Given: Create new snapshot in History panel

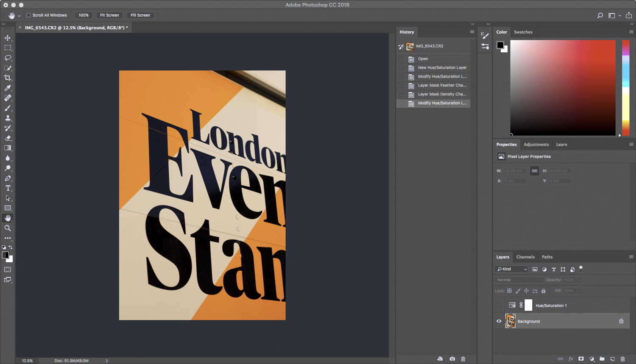Looking at the screenshot, I should coord(452,359).
